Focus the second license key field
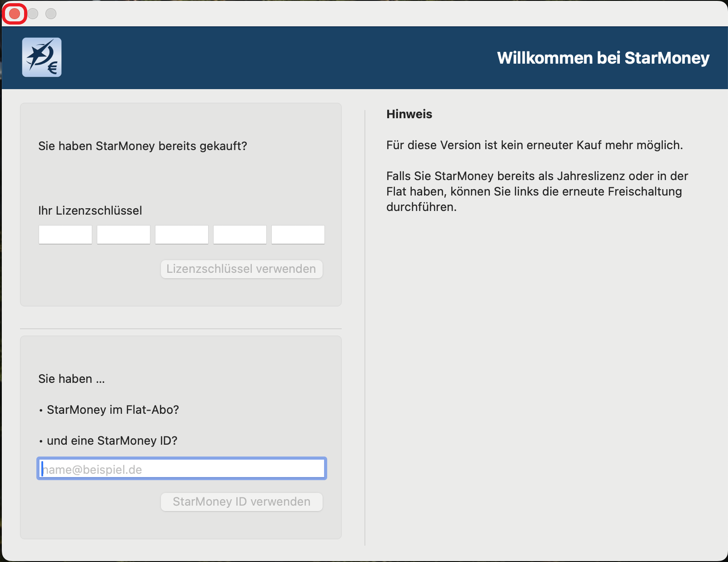The image size is (728, 562). pos(124,235)
